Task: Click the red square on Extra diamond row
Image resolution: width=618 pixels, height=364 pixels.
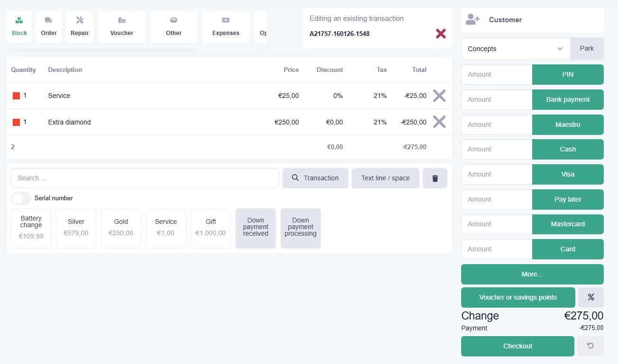Action: (16, 123)
